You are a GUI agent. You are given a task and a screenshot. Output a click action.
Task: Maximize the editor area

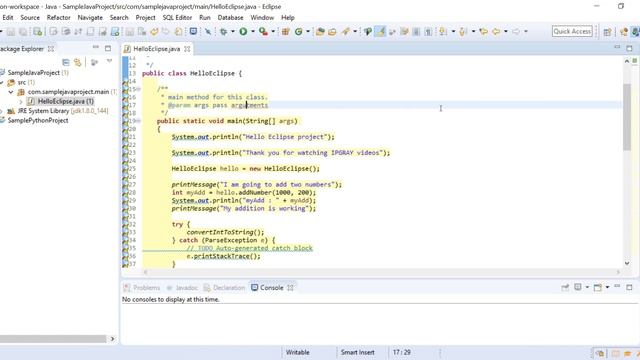(629, 48)
